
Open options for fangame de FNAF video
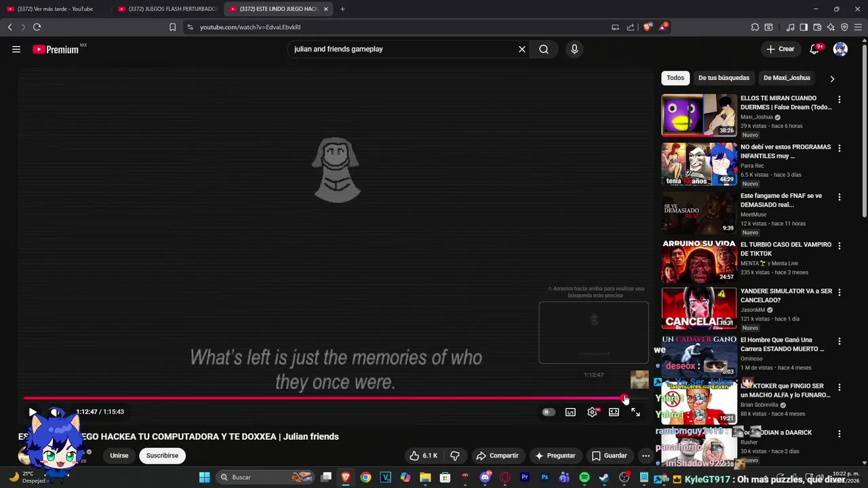[x=840, y=197]
